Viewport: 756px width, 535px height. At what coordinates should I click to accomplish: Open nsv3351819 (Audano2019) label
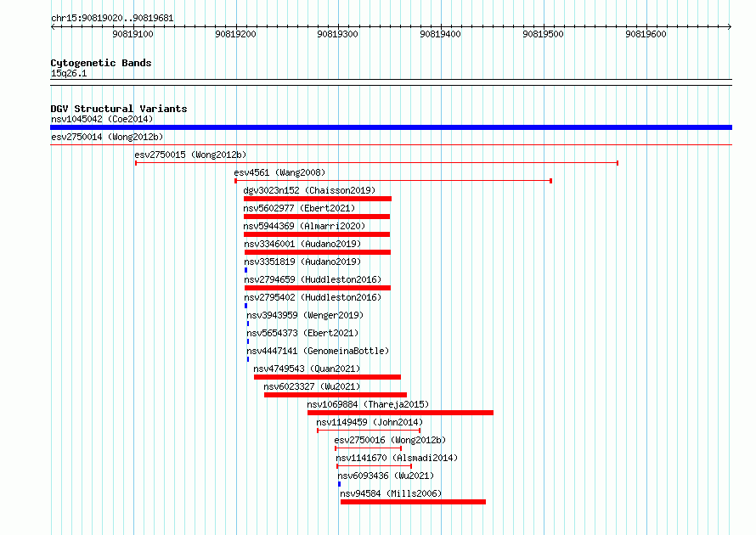pos(302,262)
